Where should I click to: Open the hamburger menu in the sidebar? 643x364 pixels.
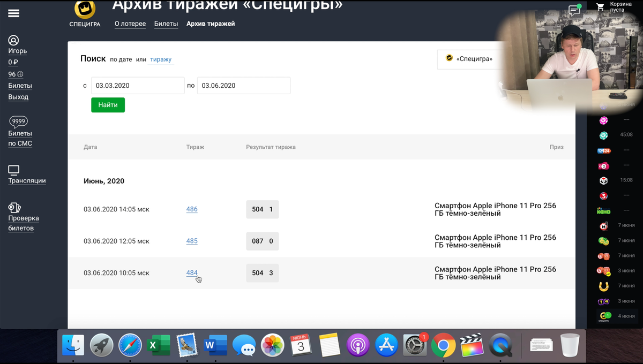point(13,13)
